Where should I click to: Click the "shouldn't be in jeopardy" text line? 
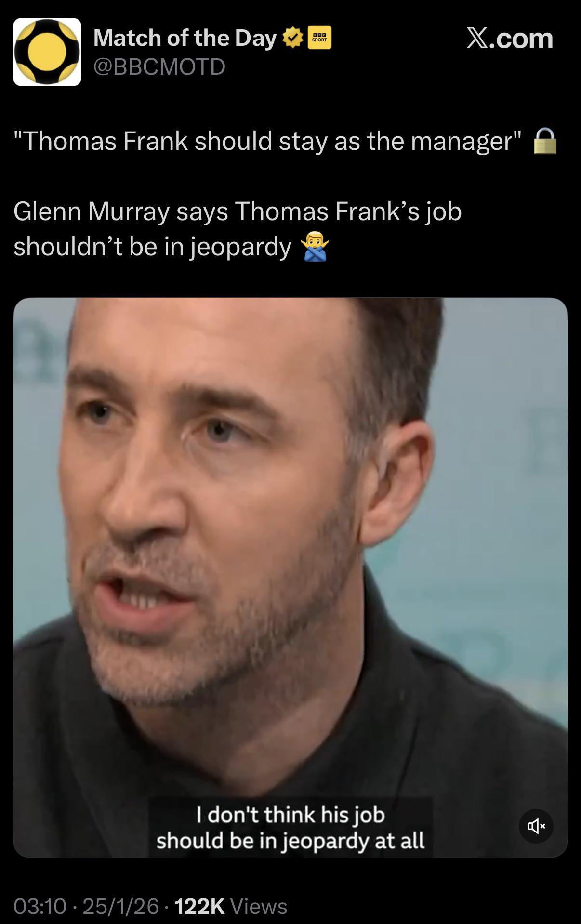click(x=153, y=247)
